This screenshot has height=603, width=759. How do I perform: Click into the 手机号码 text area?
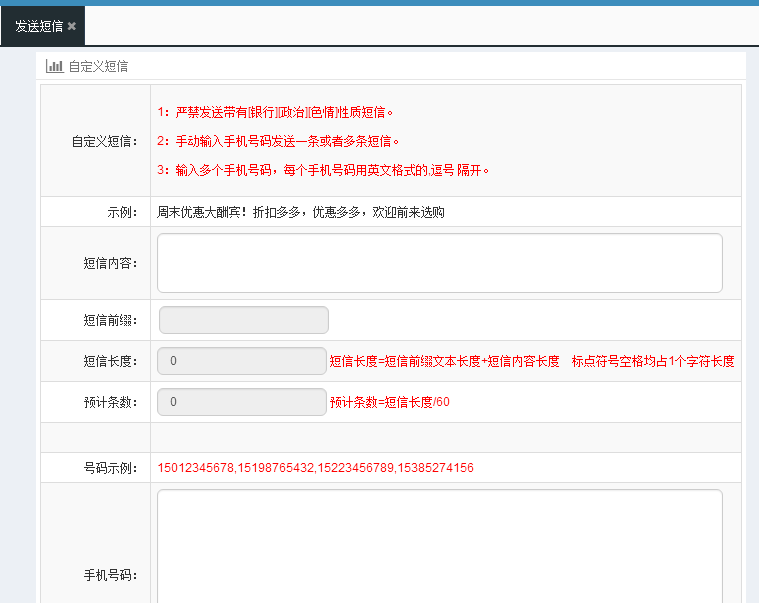[440, 546]
